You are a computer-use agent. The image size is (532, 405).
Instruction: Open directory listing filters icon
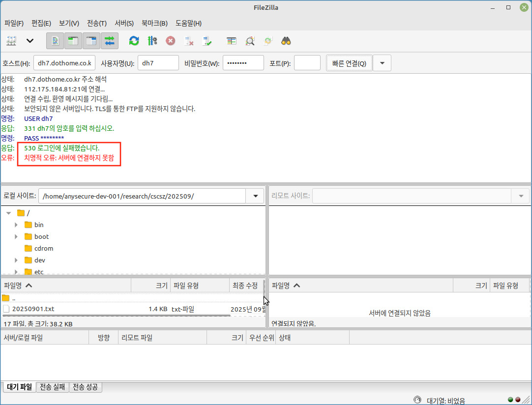point(232,41)
